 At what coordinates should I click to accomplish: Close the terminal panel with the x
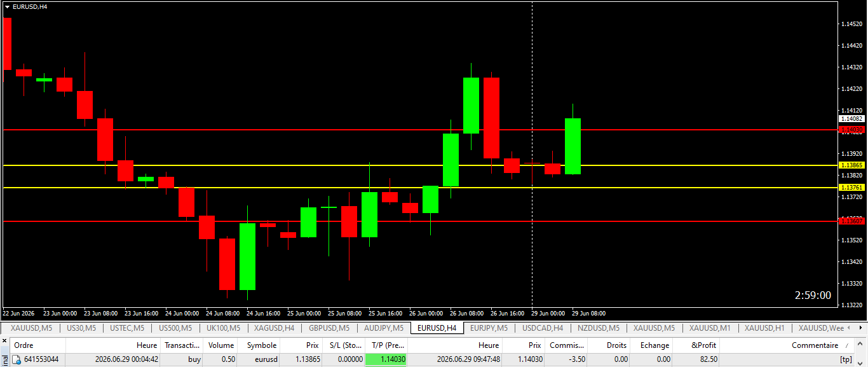[x=4, y=342]
